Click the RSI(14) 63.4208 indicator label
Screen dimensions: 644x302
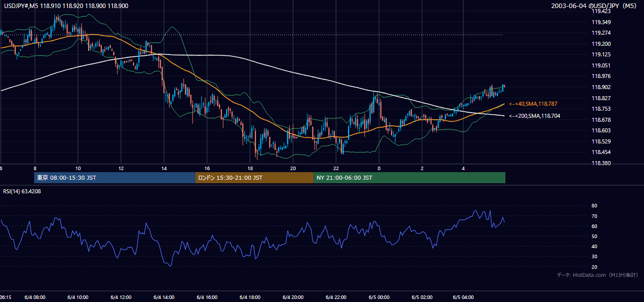pos(22,191)
